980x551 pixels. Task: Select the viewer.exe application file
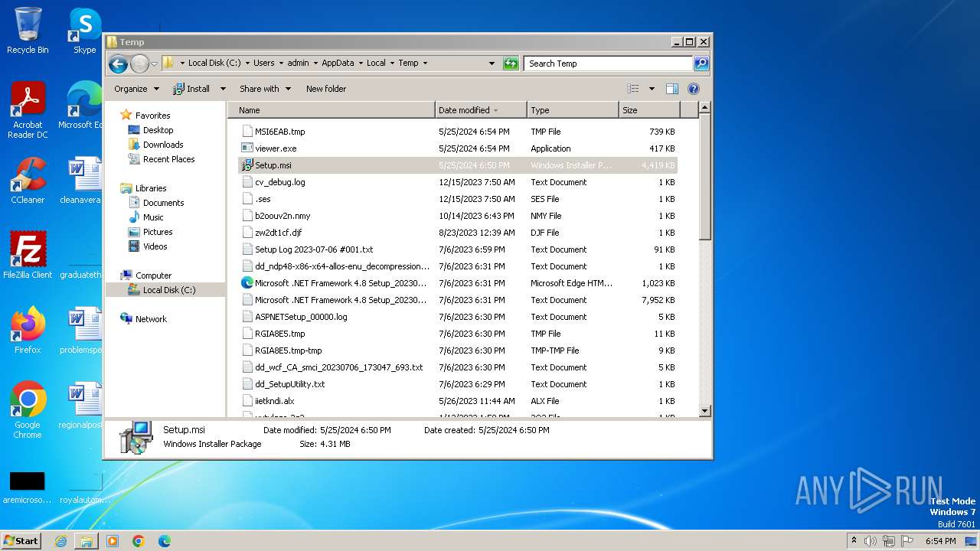276,148
